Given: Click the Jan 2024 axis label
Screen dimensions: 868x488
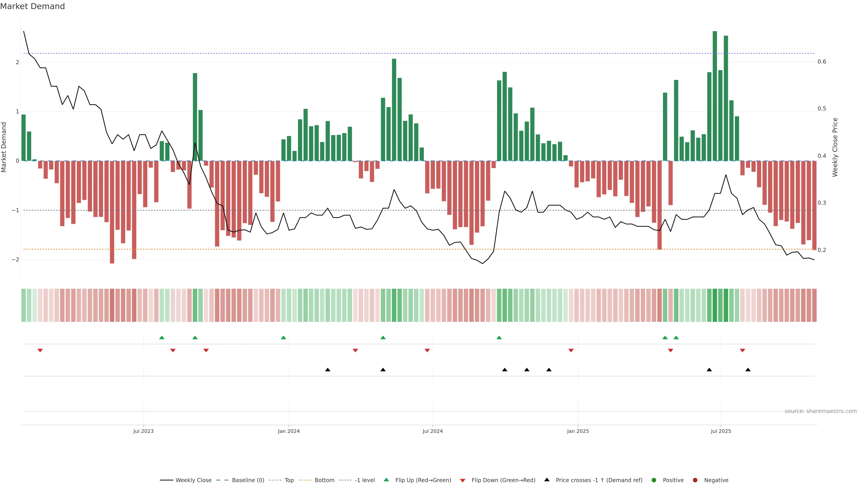Looking at the screenshot, I should click(289, 431).
